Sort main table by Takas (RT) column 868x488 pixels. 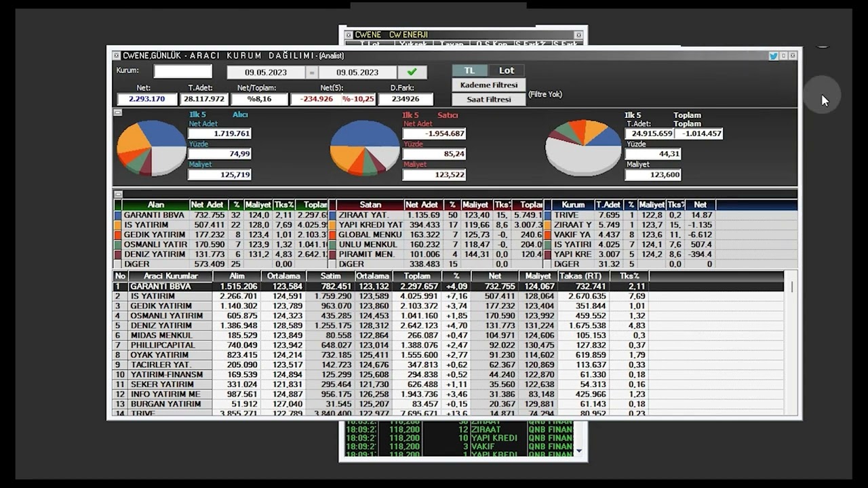click(583, 277)
